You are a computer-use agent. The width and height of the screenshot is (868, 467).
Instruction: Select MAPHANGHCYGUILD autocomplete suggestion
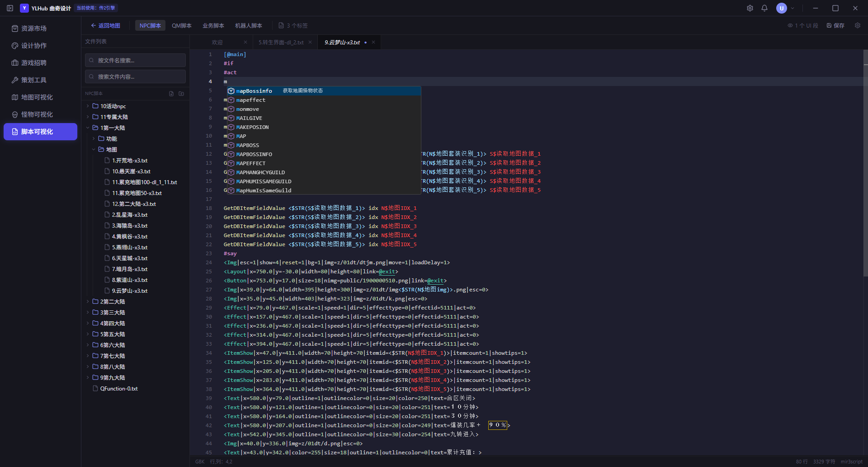pyautogui.click(x=324, y=172)
